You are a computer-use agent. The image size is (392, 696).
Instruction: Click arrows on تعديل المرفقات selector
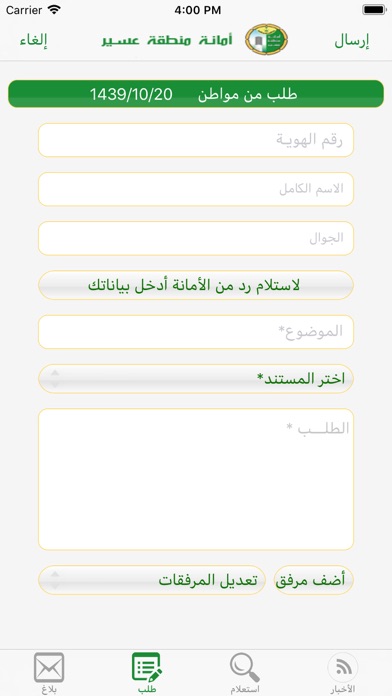(55, 580)
